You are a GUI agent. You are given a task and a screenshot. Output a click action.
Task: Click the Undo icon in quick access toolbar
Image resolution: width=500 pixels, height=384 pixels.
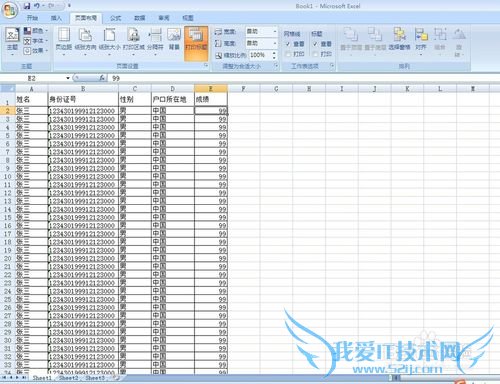[x=37, y=6]
